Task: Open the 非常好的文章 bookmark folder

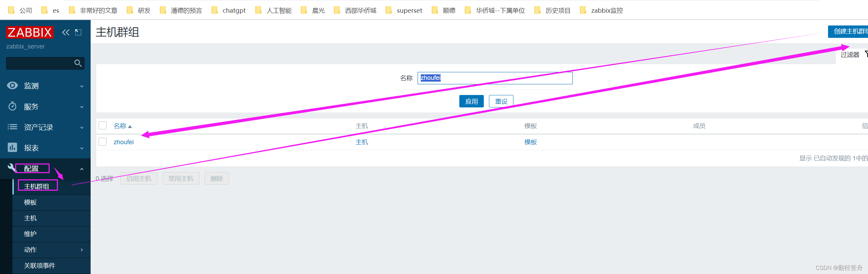Action: (x=93, y=10)
